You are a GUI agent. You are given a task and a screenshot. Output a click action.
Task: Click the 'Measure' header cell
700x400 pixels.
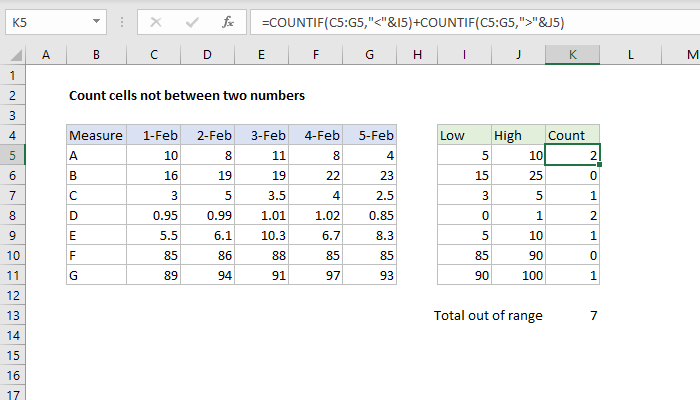(x=96, y=135)
